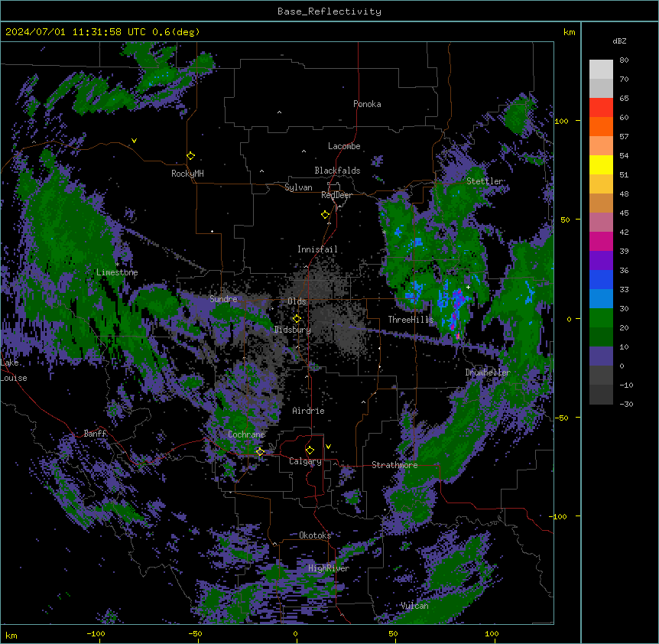The width and height of the screenshot is (659, 644).
Task: Click the white cross marker northeast of ThreeHills
Action: [x=468, y=287]
